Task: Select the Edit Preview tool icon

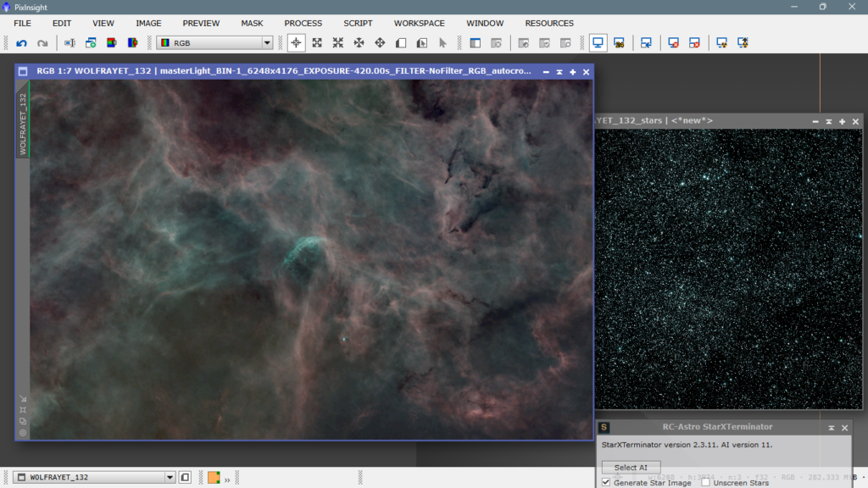Action: (422, 42)
